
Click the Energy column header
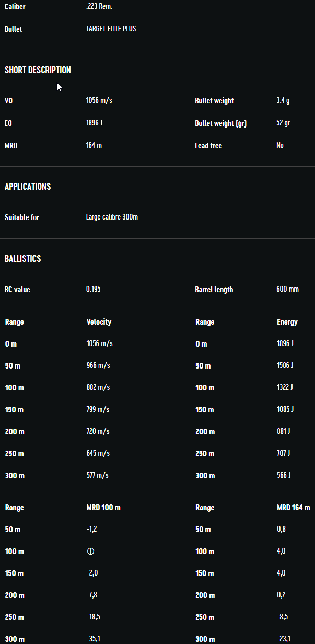coord(287,322)
